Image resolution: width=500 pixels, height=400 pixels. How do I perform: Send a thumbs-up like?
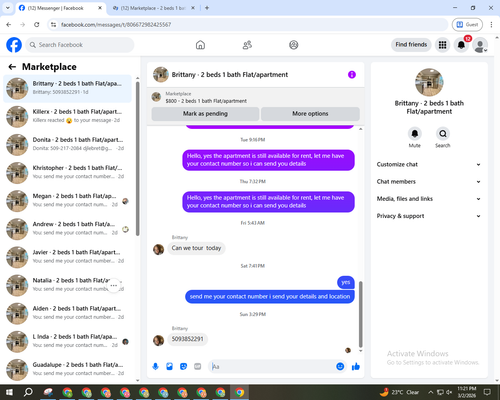pyautogui.click(x=356, y=367)
